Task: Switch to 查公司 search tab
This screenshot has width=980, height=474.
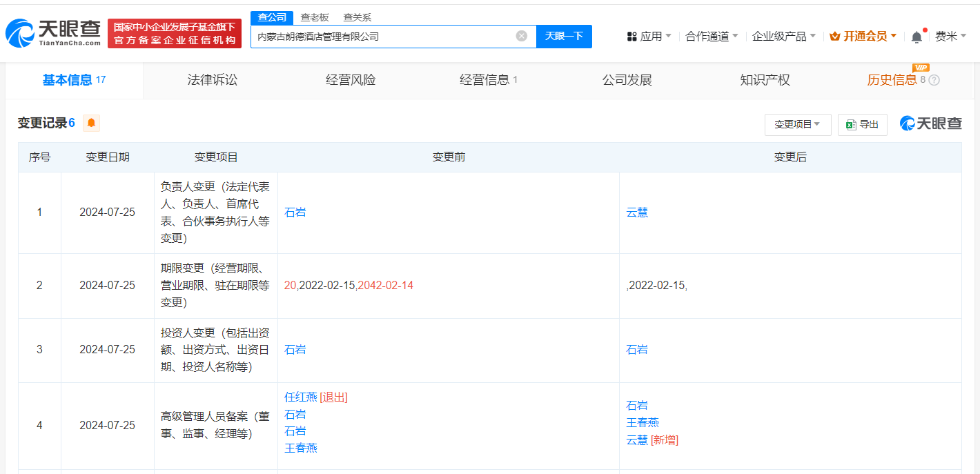Action: pos(272,17)
